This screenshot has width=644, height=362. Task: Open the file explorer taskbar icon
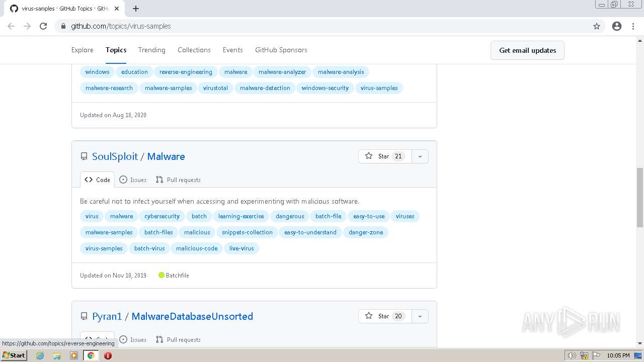[x=57, y=355]
